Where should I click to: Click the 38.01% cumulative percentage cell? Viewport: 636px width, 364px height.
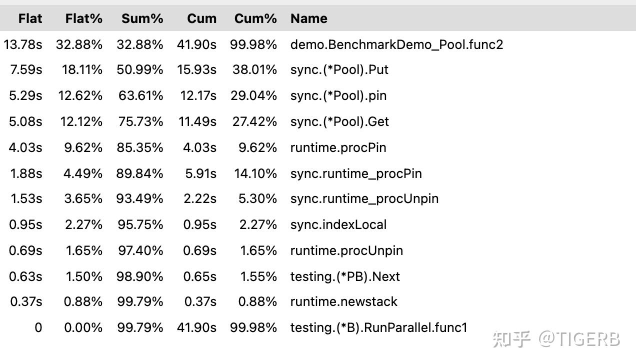(x=254, y=70)
